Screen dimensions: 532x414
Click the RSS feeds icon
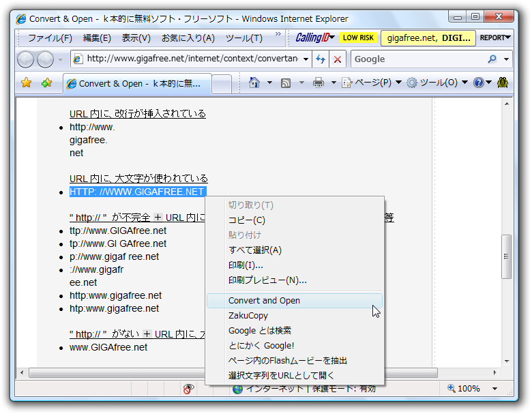[286, 83]
